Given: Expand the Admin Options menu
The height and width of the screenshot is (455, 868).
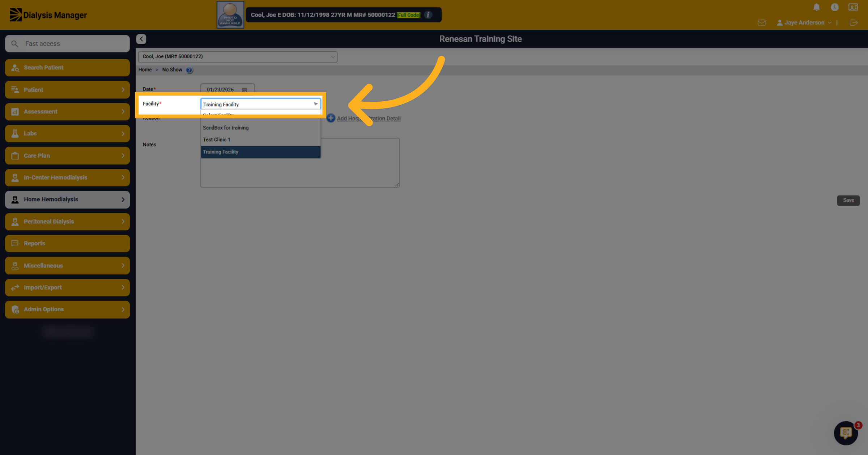Looking at the screenshot, I should pos(67,309).
